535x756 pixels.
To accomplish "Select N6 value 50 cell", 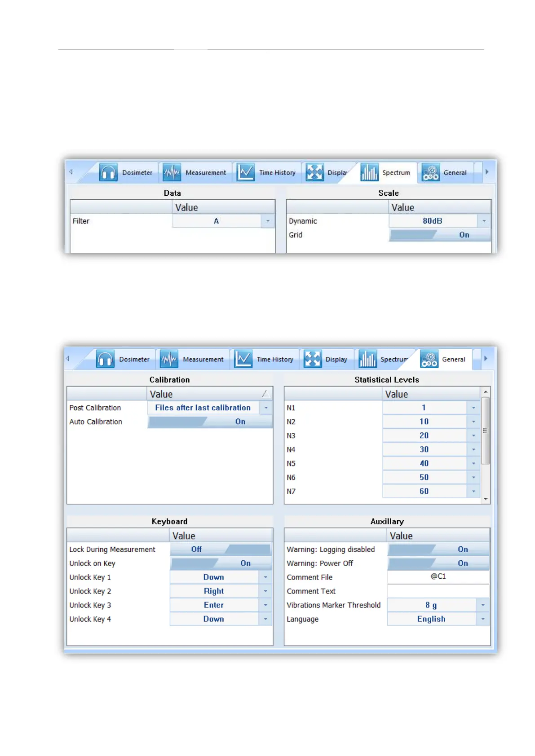I will pos(424,477).
